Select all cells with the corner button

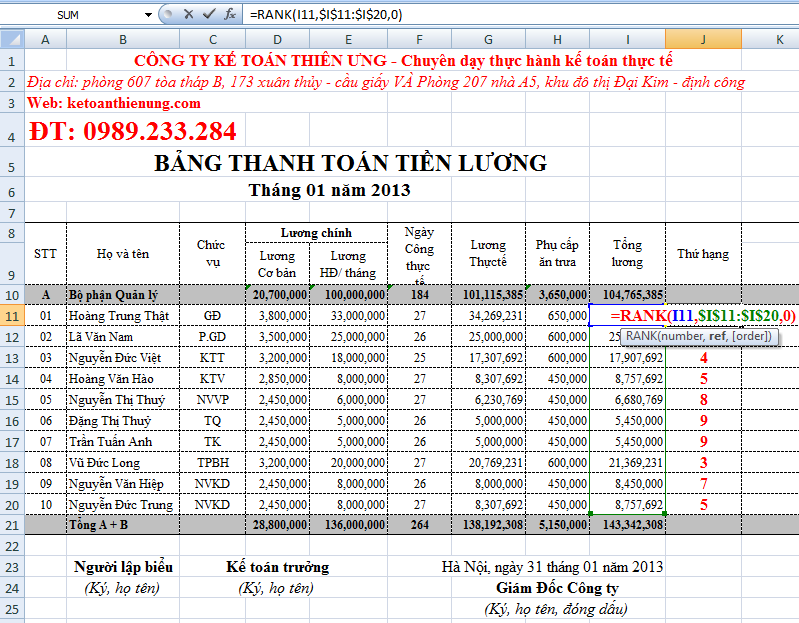12,39
